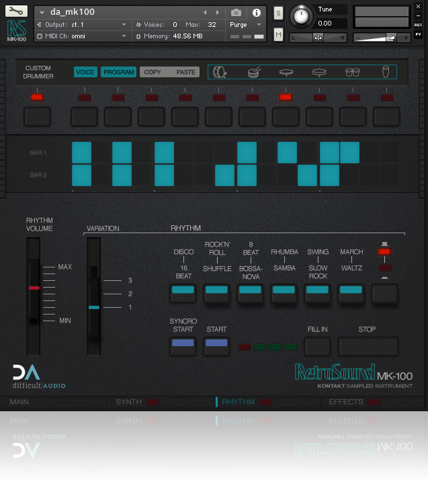Adjust the Rhythm Volume slider handle
The width and height of the screenshot is (428, 504).
click(x=34, y=288)
